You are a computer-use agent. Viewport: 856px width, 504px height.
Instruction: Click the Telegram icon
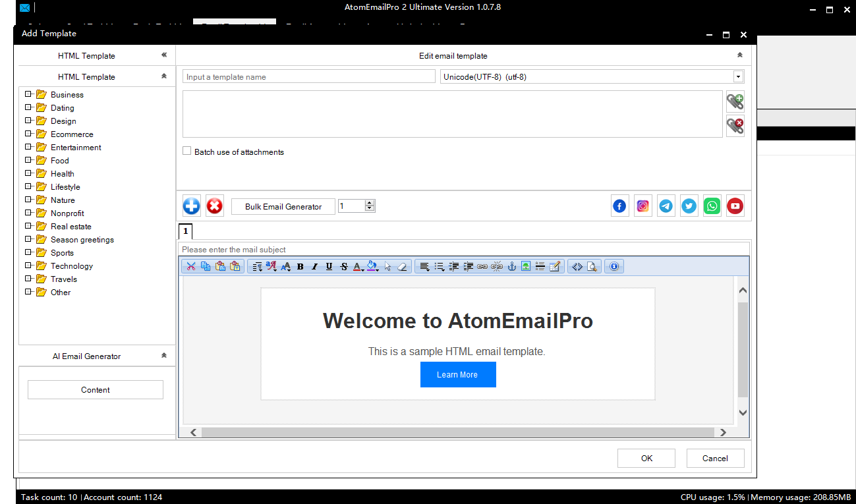point(666,206)
